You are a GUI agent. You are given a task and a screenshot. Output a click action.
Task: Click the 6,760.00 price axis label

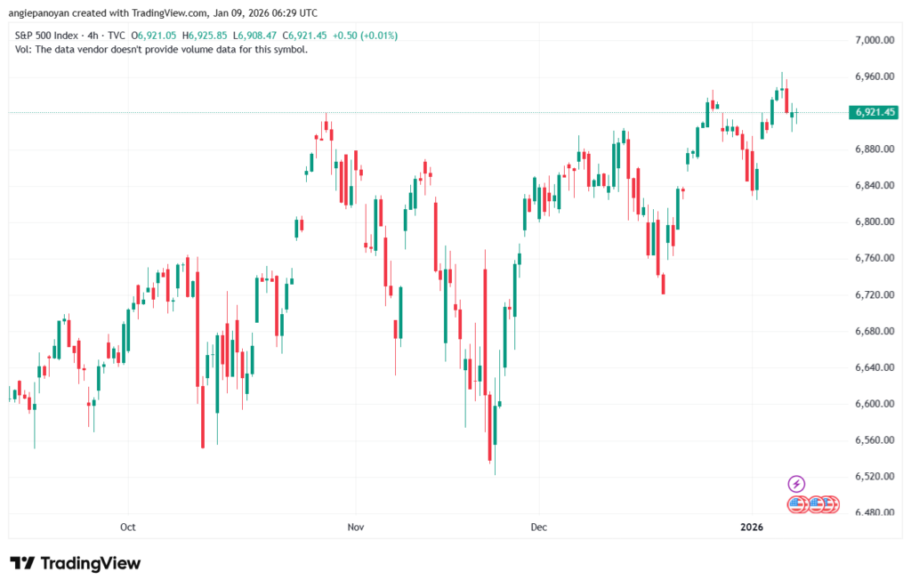(871, 258)
